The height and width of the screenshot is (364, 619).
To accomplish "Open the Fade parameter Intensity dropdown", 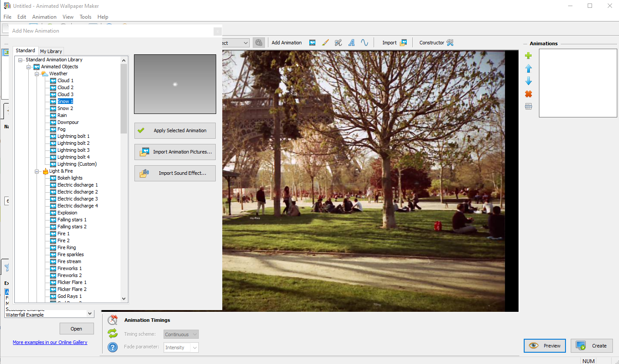I will (x=181, y=347).
